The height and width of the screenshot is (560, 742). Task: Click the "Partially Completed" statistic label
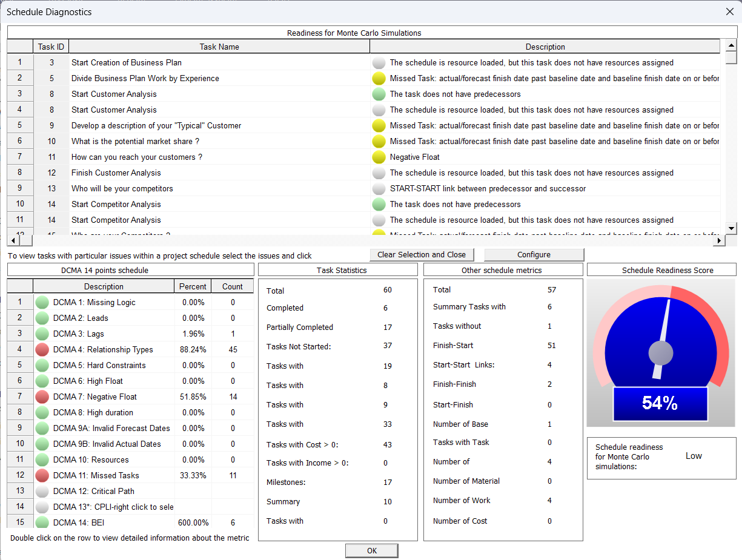click(x=300, y=327)
